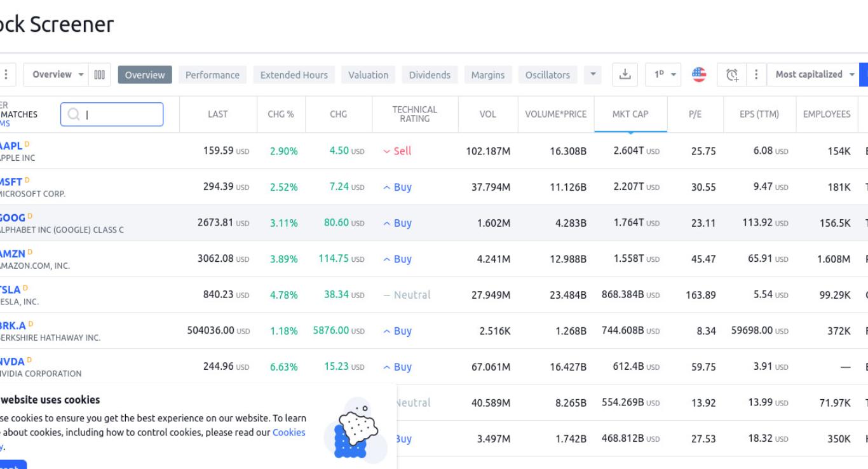Screen dimensions: 868x469
Task: Click AAPL market cap value 2.604T
Action: (x=637, y=151)
